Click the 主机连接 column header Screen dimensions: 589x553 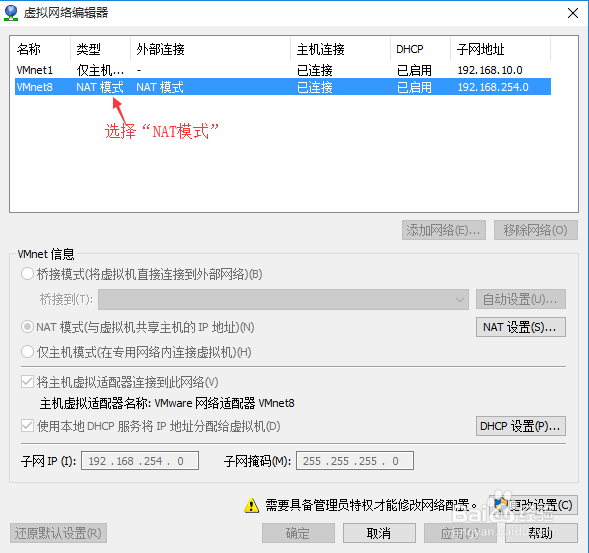[320, 49]
